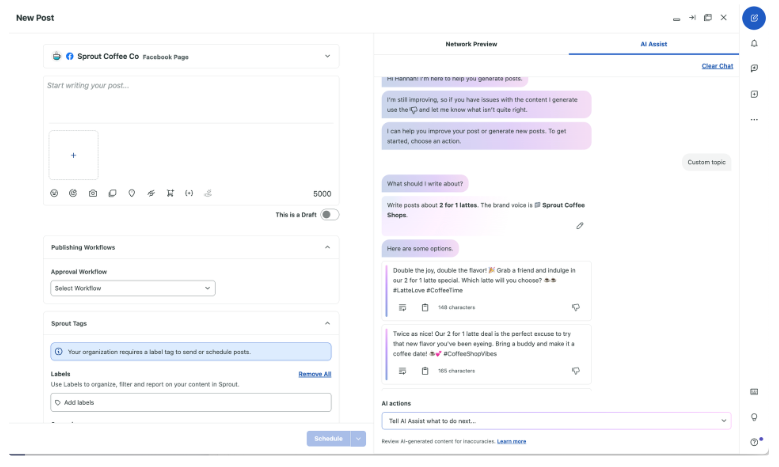Click the lightbulb icon in right sidebar
This screenshot has height=467, width=779.
click(x=754, y=417)
